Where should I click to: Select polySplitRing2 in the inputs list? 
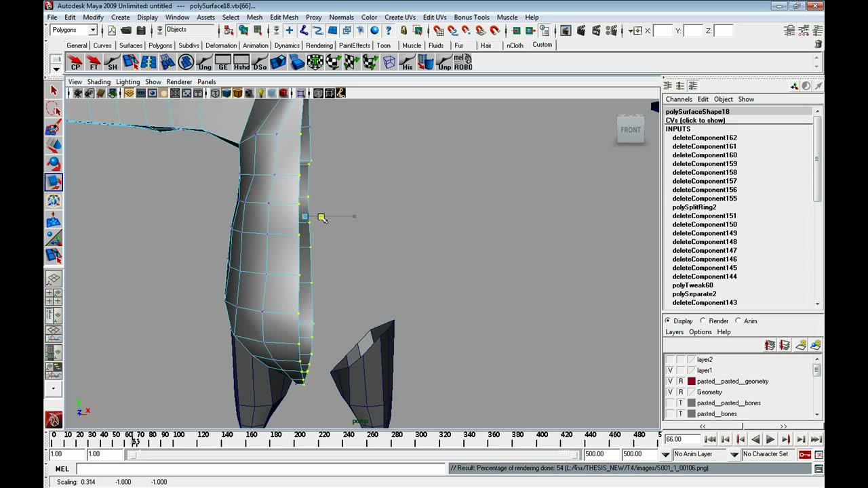694,207
